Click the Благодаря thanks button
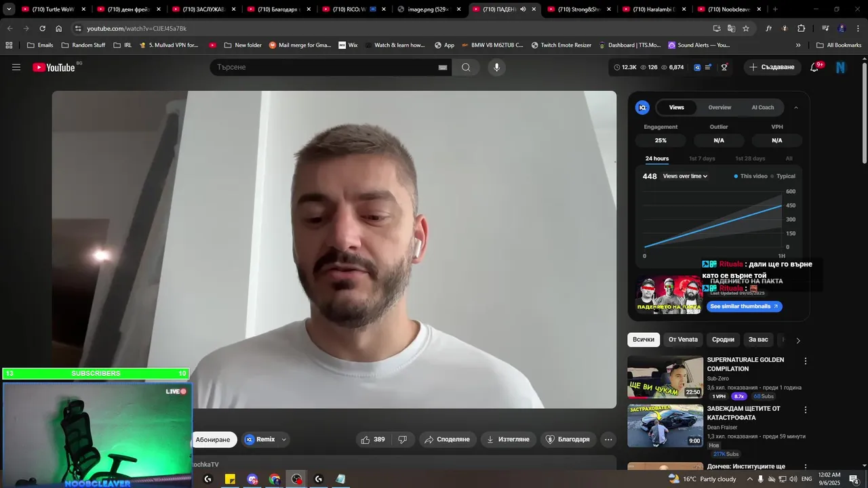This screenshot has height=488, width=868. (x=568, y=439)
